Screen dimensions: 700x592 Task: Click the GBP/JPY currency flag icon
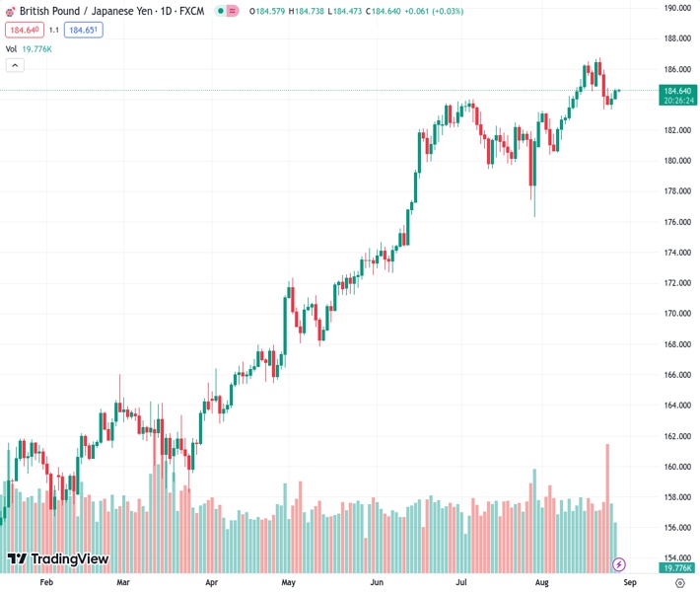point(10,11)
